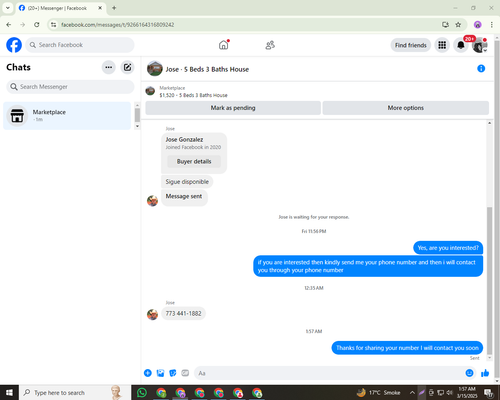Open the account profile picture menu
This screenshot has height=400, width=500.
coord(480,45)
